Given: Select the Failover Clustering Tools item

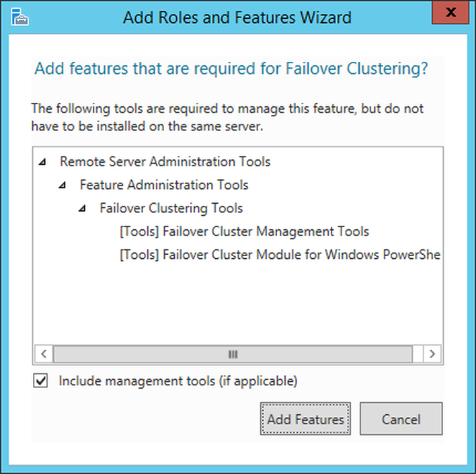Looking at the screenshot, I should coord(171,208).
